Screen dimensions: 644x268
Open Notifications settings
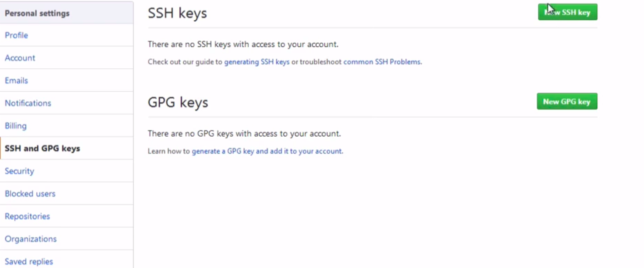click(x=28, y=103)
